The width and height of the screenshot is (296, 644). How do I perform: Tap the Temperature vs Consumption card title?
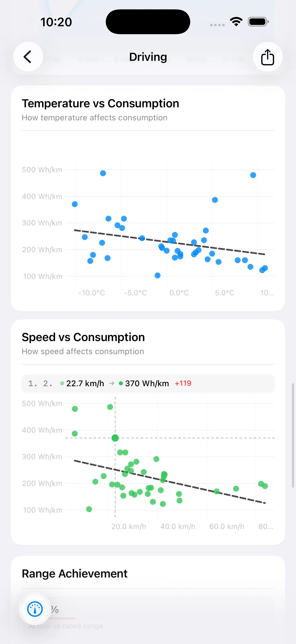100,103
